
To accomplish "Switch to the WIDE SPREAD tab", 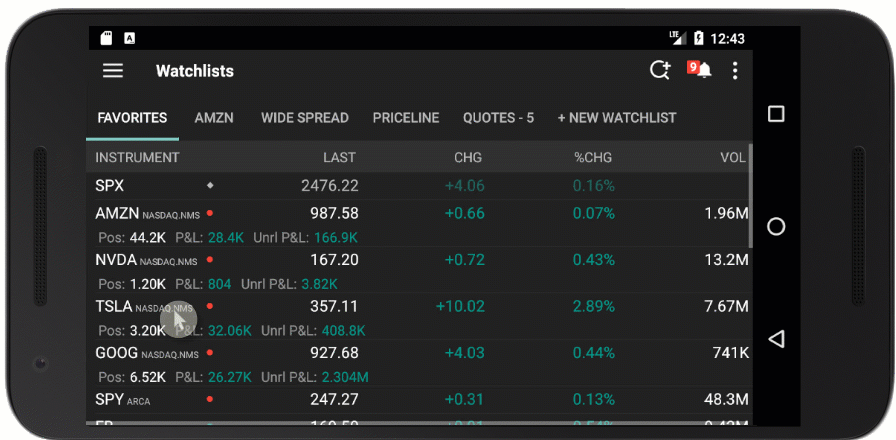I will [305, 118].
